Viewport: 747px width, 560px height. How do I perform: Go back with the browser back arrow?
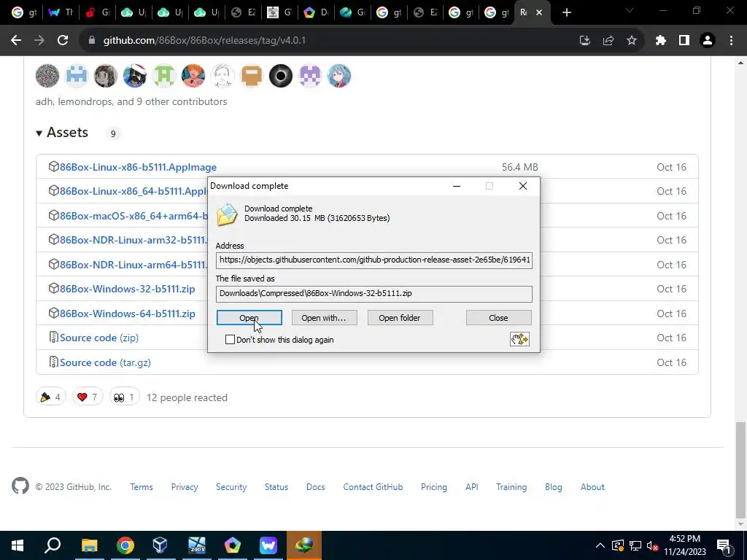point(16,41)
